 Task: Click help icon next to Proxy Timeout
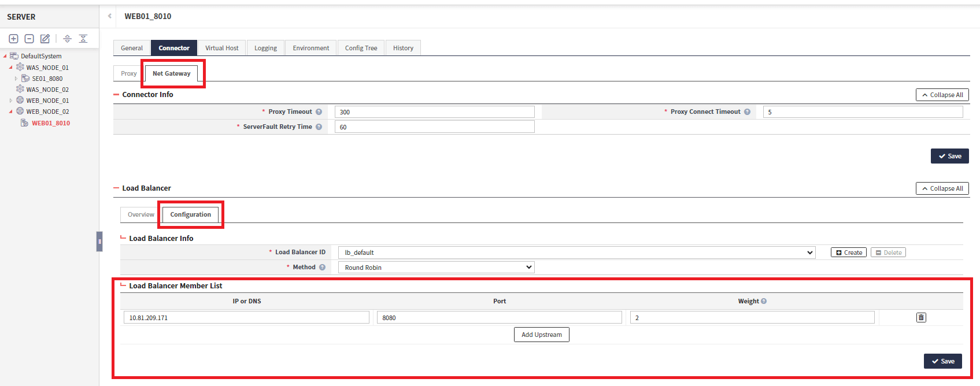319,112
